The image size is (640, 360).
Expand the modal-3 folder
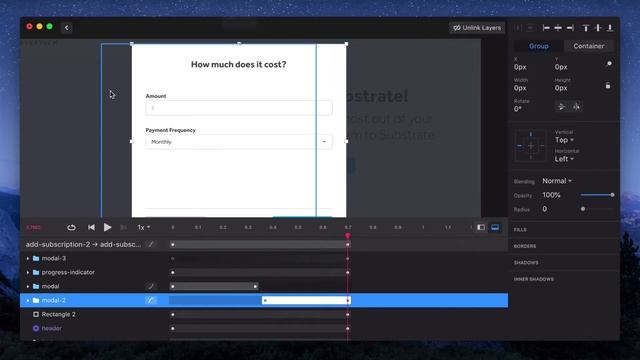pyautogui.click(x=28, y=258)
